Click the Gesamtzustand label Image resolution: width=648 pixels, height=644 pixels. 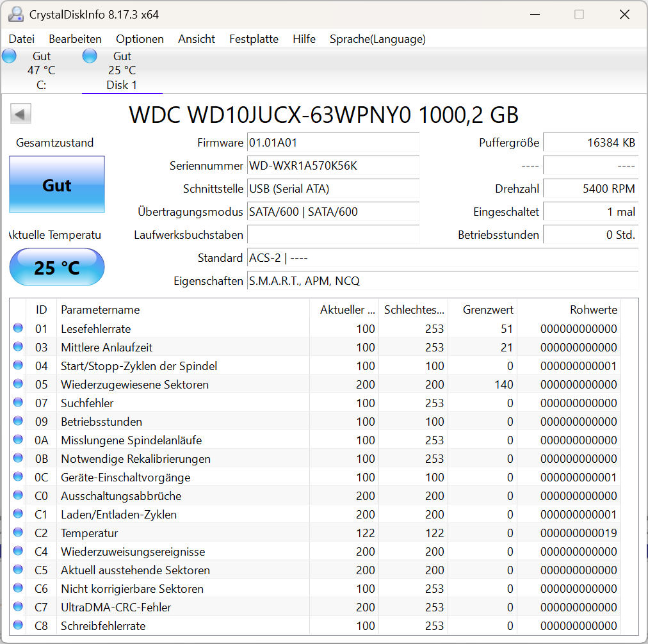[54, 143]
